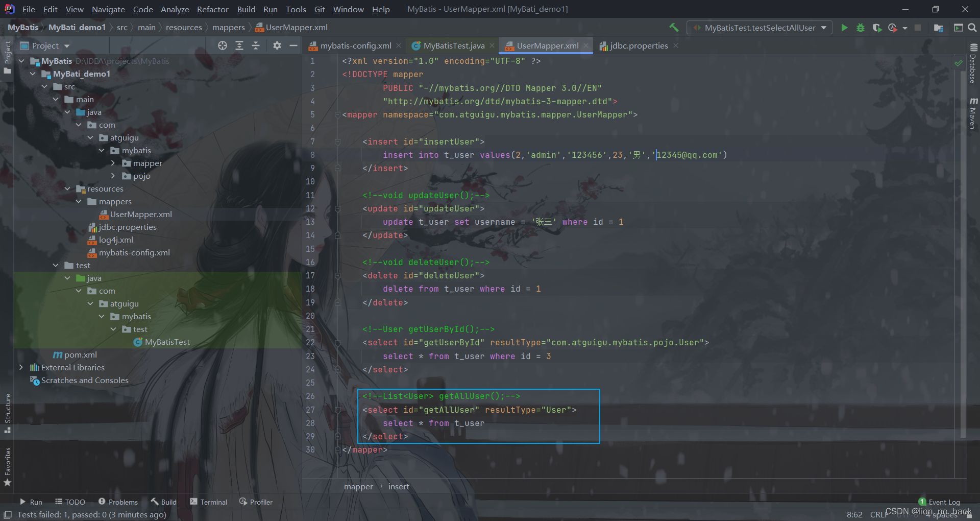Open the Problems tool window
The height and width of the screenshot is (521, 980).
point(118,502)
